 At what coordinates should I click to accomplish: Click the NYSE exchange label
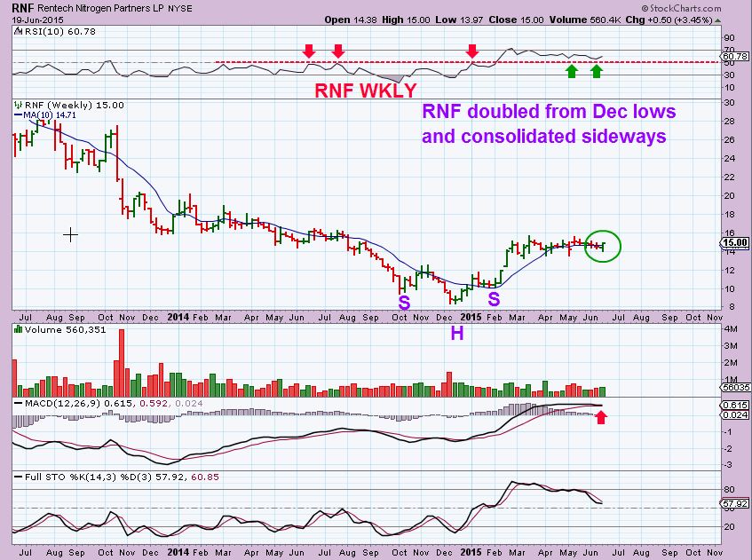[180, 9]
